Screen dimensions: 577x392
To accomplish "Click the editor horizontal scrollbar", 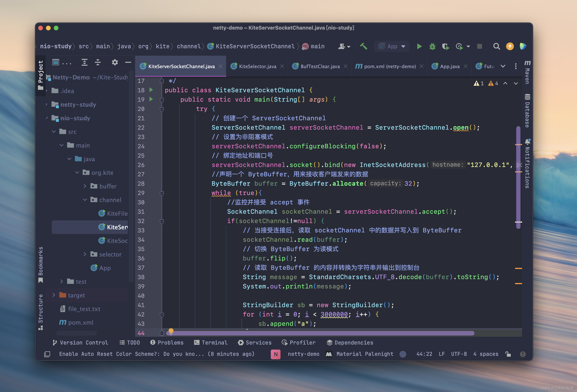I will 320,333.
